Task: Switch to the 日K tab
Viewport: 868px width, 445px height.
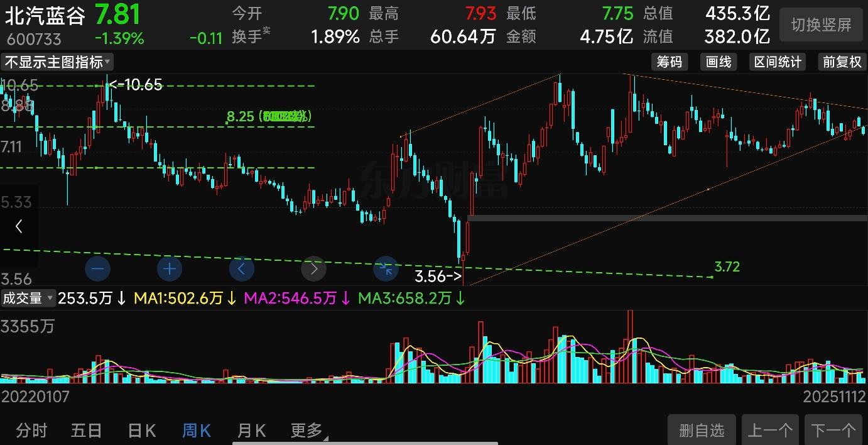Action: 141,431
